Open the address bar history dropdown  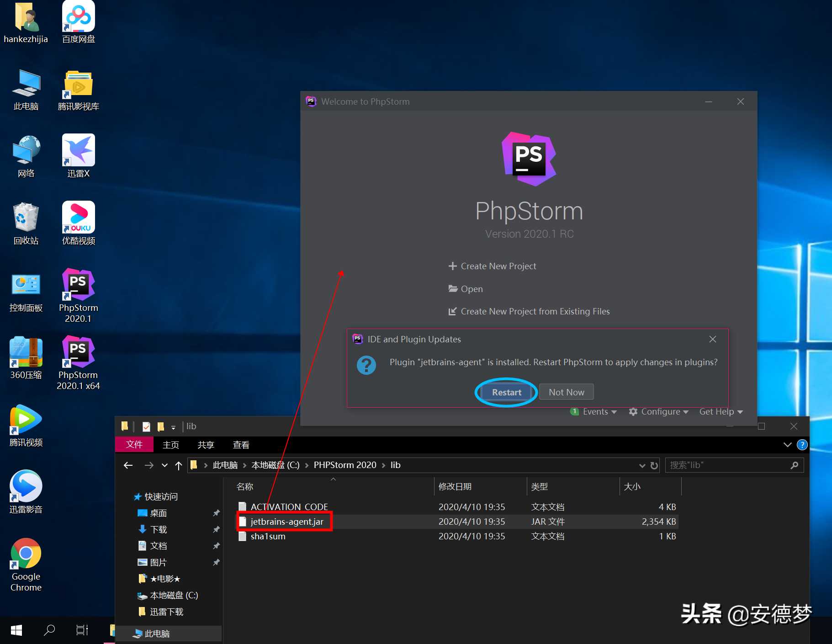point(642,465)
